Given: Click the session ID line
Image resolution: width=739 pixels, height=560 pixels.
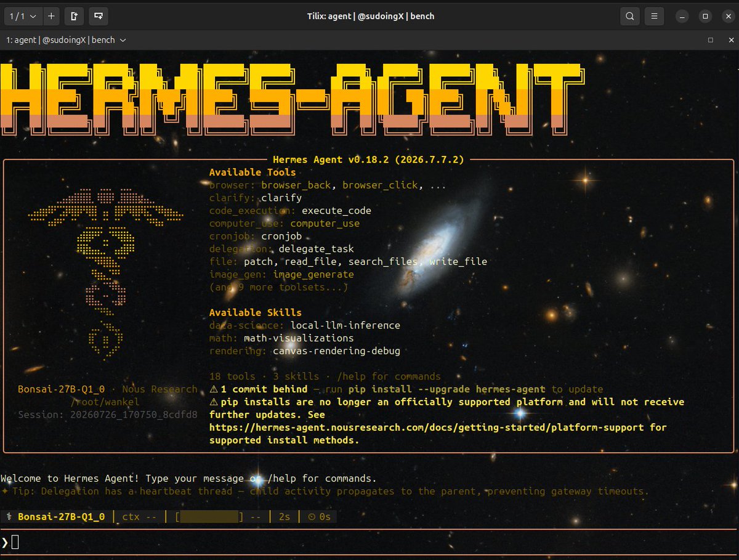Looking at the screenshot, I should click(x=108, y=415).
